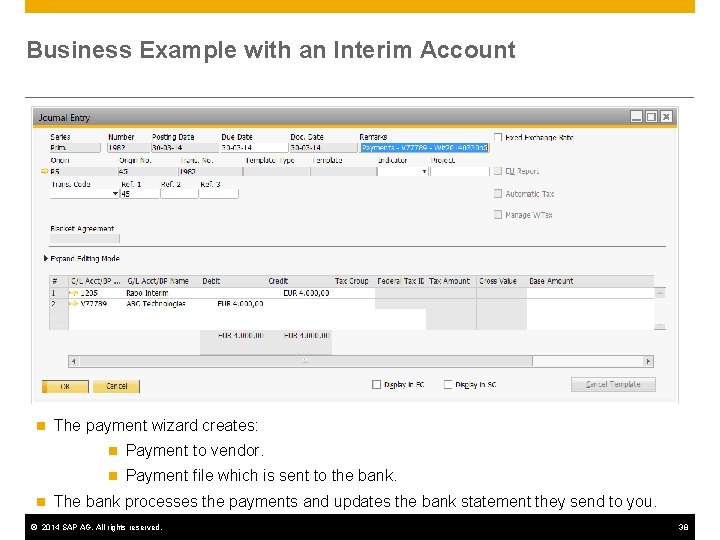Toggle the Manage WTax checkbox
The image size is (720, 540).
(498, 214)
